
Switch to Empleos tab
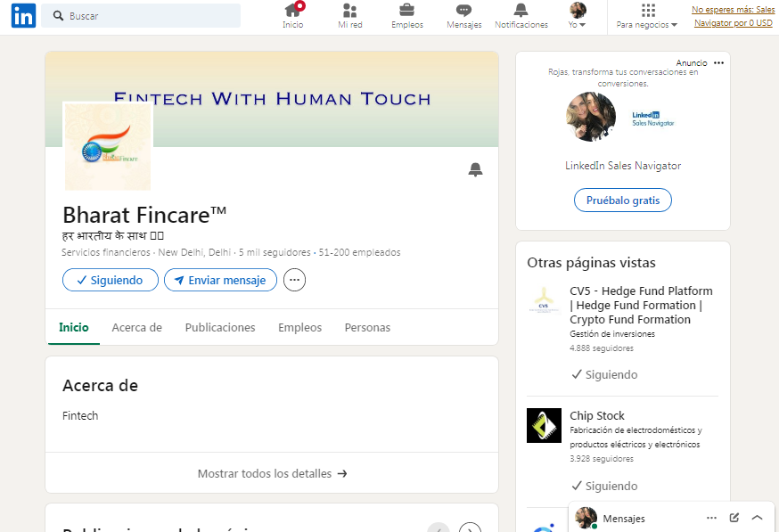pos(300,327)
